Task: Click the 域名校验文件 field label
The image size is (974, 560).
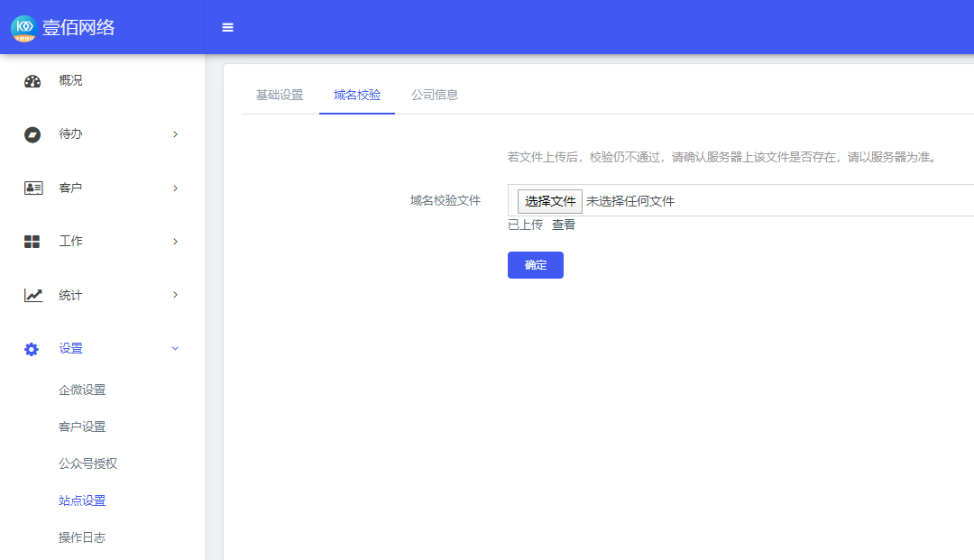Action: [x=446, y=200]
